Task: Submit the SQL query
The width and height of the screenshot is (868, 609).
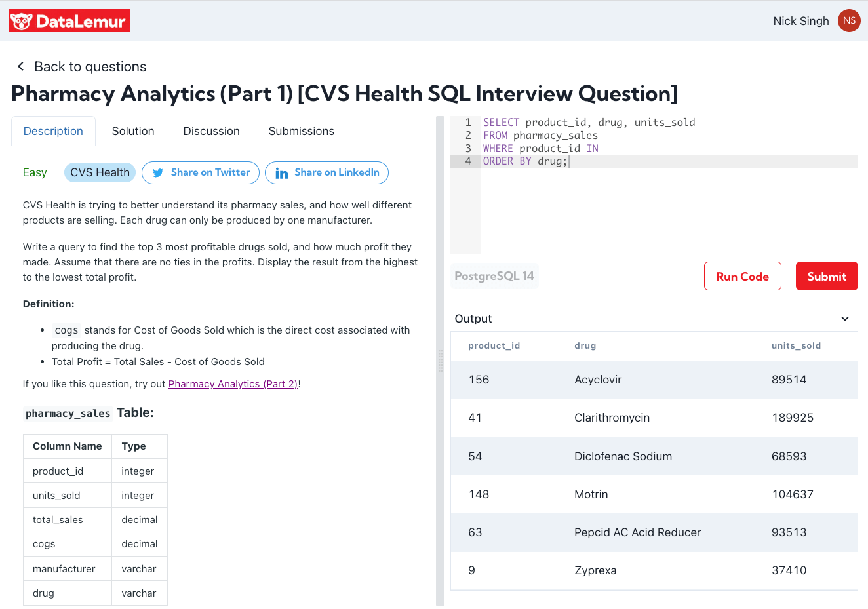Action: click(x=826, y=276)
